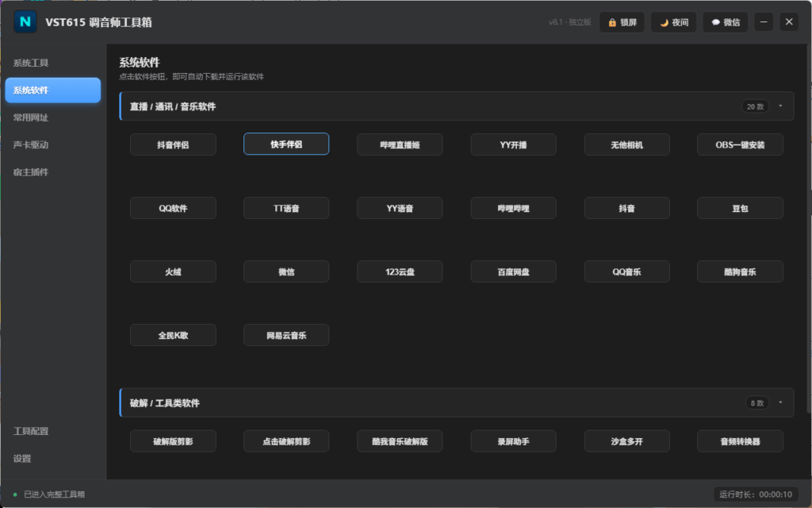Open 工具配置 in sidebar
The height and width of the screenshot is (508, 812).
pos(53,431)
